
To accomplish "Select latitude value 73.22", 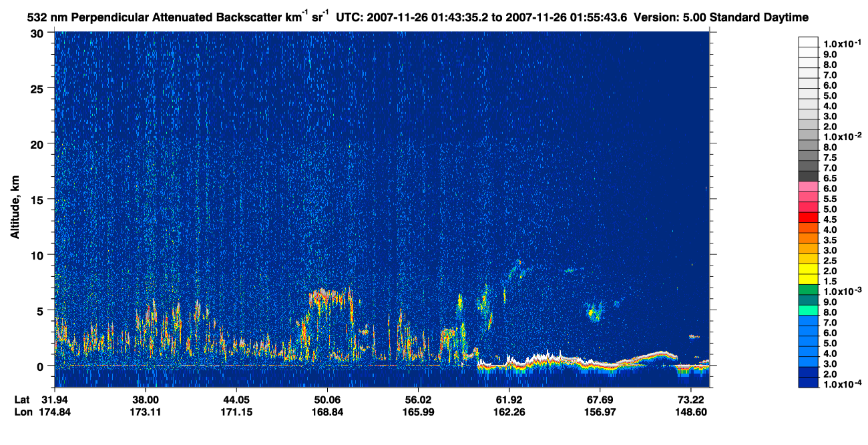I will [x=690, y=400].
